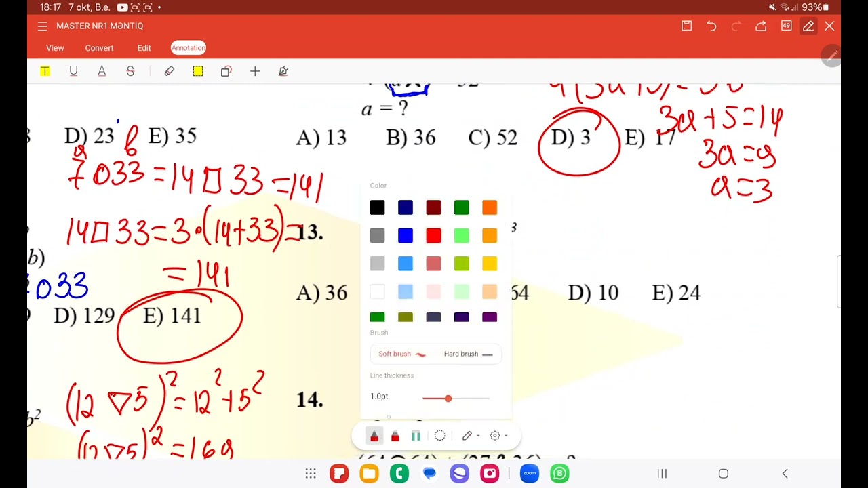This screenshot has width=868, height=488.
Task: Pick the salmon pink color swatch
Action: [433, 264]
